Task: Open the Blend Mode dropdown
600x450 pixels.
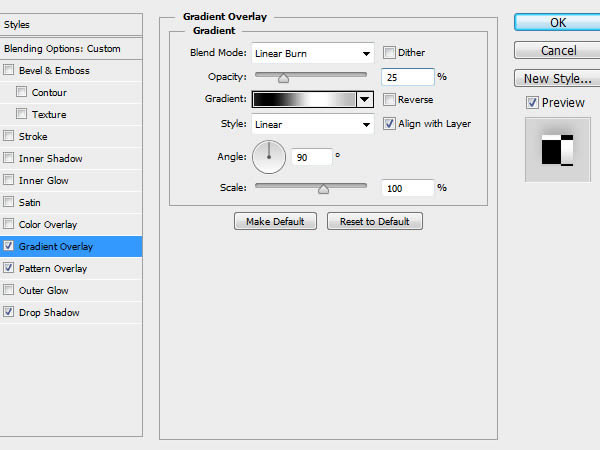Action: (x=313, y=53)
